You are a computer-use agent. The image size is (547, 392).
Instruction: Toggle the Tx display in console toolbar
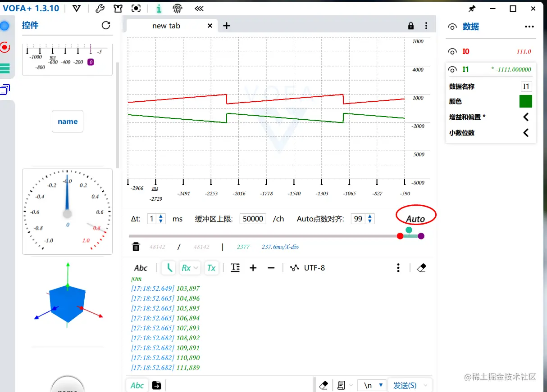tap(211, 268)
